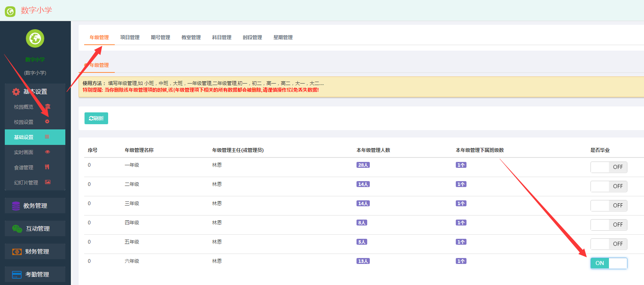Expand the 财务管理 sidebar section

point(35,251)
